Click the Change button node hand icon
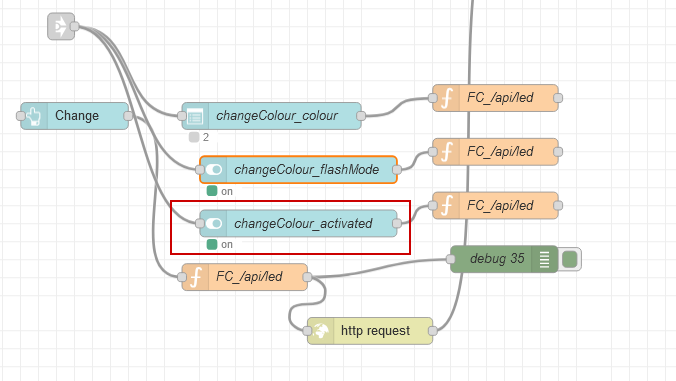Viewport: 676px width, 381px height. [34, 116]
